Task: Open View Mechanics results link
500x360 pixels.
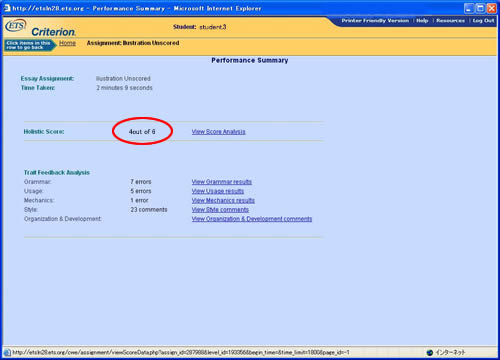Action: [223, 200]
